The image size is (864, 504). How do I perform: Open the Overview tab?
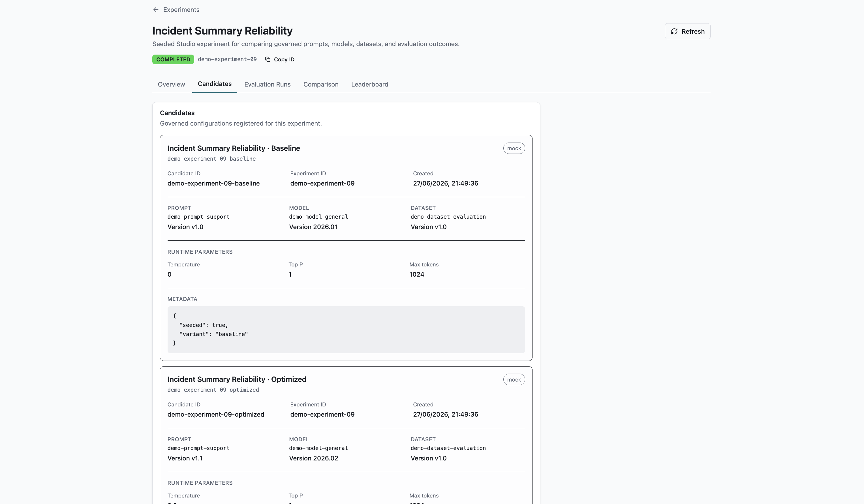(171, 84)
